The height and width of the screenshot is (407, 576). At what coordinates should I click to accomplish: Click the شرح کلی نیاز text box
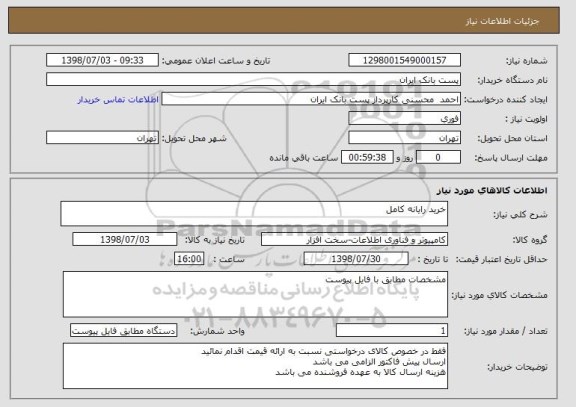pos(254,214)
